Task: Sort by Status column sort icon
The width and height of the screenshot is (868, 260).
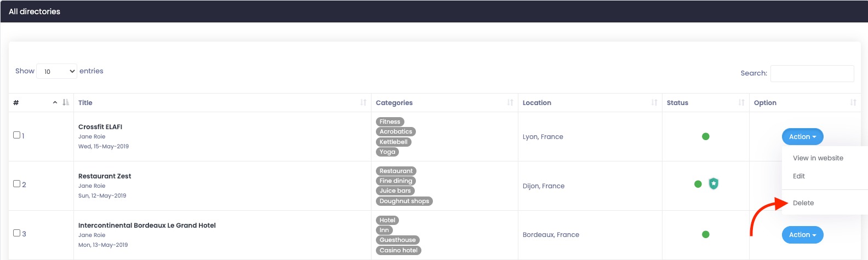Action: pos(741,102)
